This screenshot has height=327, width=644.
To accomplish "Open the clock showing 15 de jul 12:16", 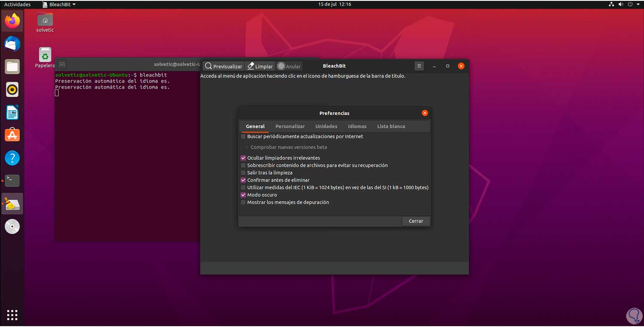I will pos(334,4).
